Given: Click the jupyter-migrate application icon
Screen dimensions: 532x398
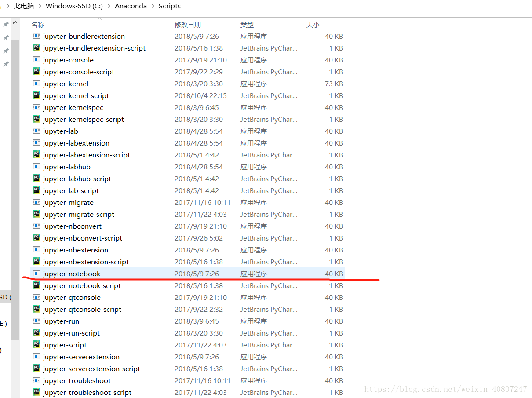Looking at the screenshot, I should pos(36,202).
